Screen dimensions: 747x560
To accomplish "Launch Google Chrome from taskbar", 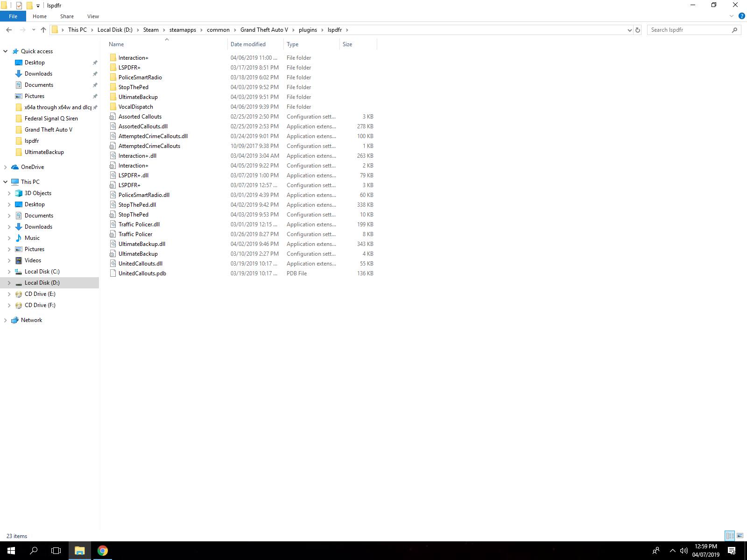I will click(x=102, y=551).
